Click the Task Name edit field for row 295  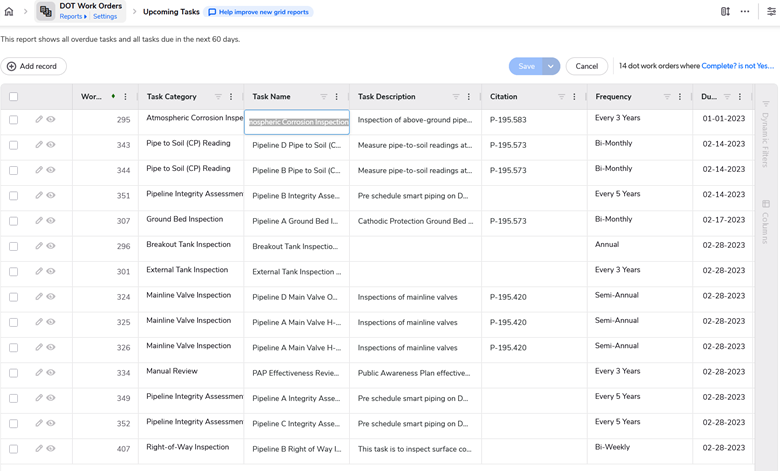click(297, 122)
